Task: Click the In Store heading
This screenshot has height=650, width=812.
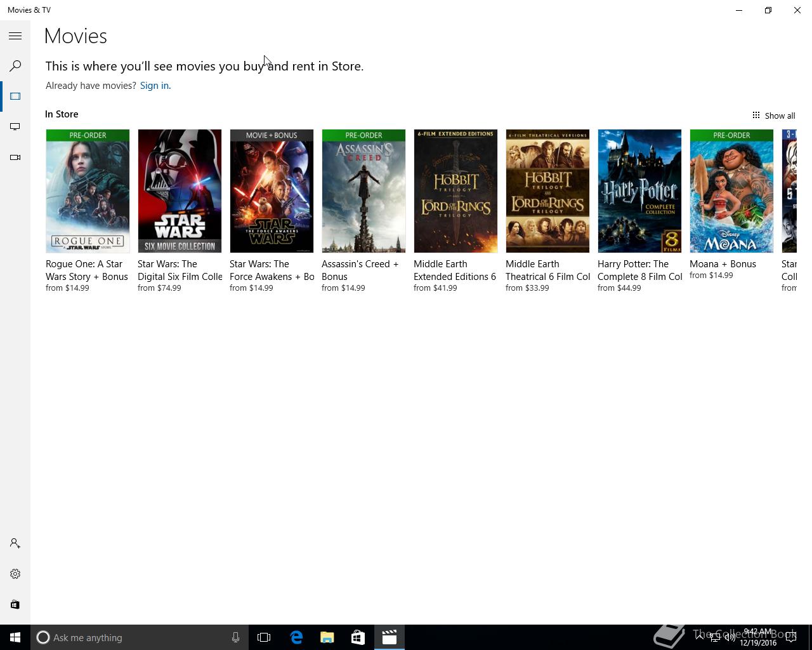Action: (62, 114)
